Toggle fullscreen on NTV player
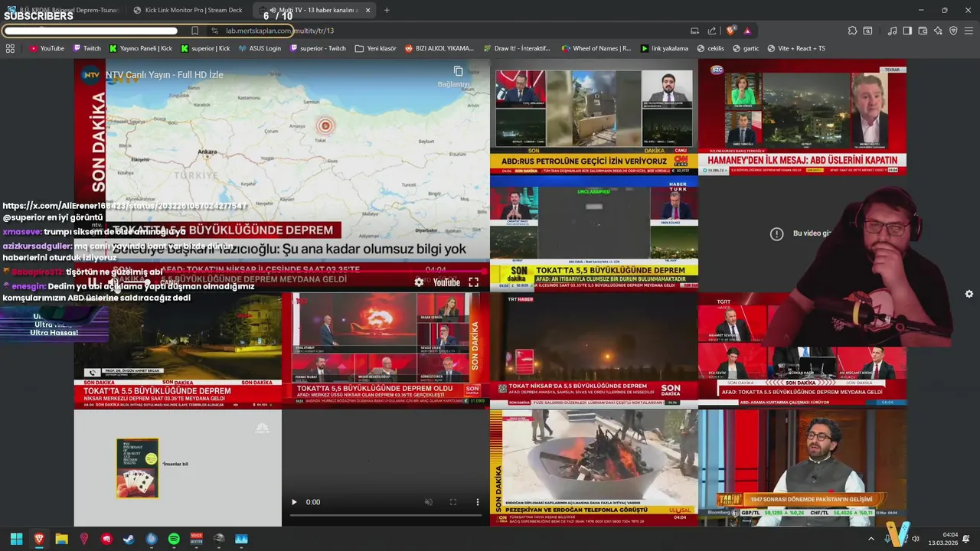This screenshot has width=980, height=551. (473, 282)
